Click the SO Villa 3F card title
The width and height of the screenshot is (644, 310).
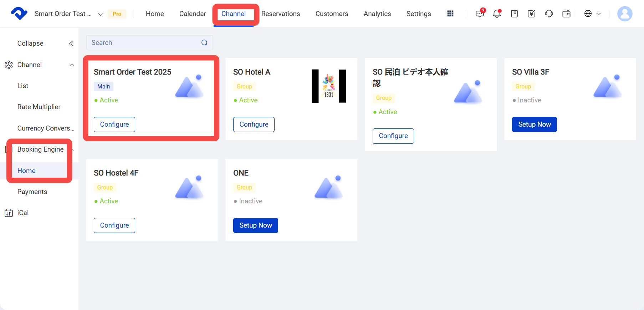tap(531, 72)
